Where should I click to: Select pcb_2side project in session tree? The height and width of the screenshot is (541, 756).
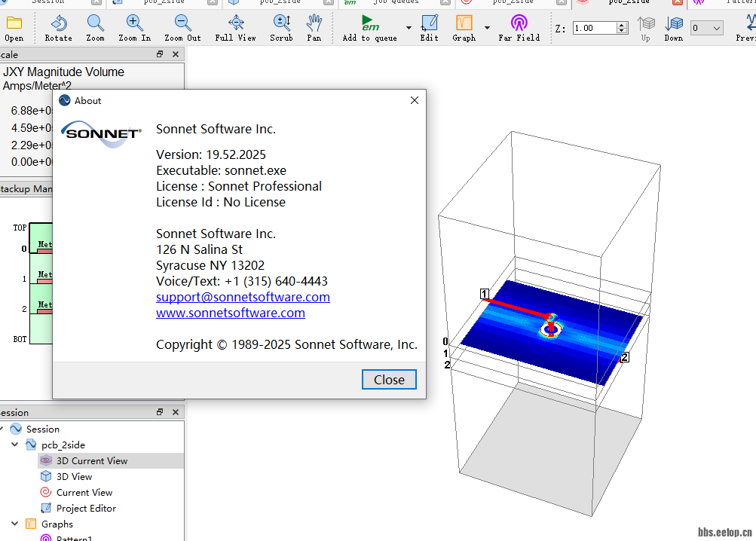pyautogui.click(x=63, y=445)
